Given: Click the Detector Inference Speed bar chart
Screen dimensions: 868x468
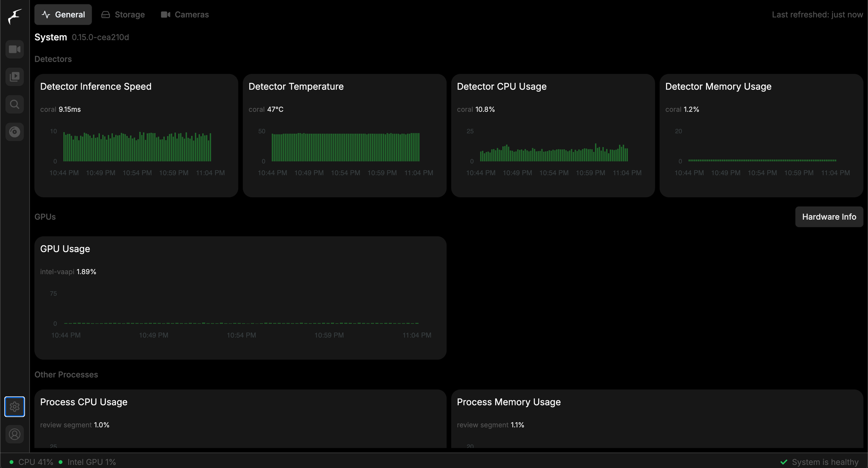Looking at the screenshot, I should [137, 147].
